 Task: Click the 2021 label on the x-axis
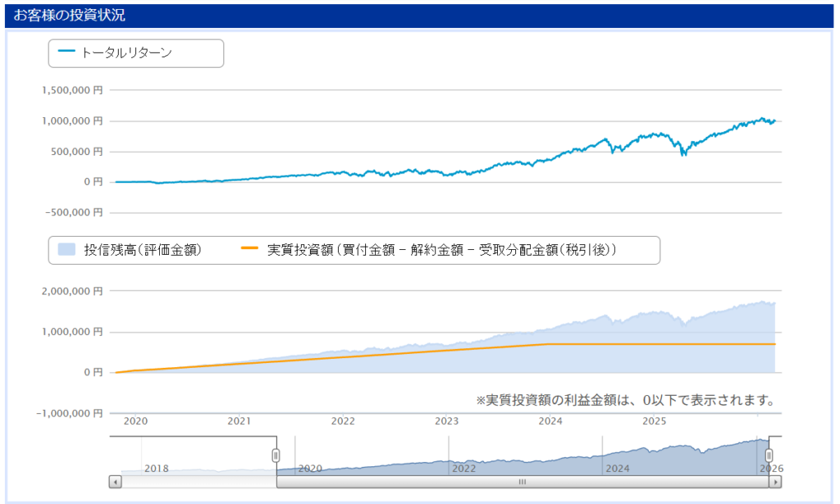click(239, 421)
